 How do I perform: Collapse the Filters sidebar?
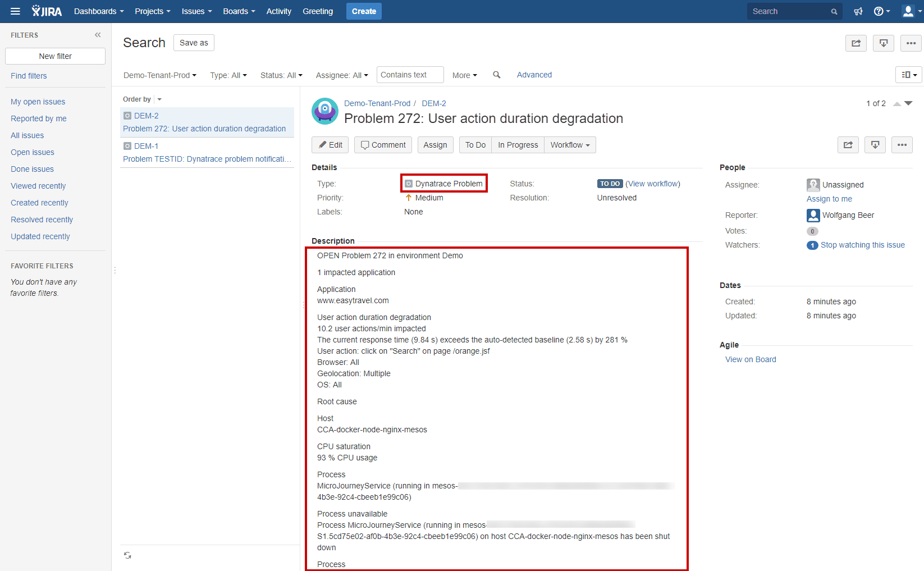pyautogui.click(x=98, y=35)
